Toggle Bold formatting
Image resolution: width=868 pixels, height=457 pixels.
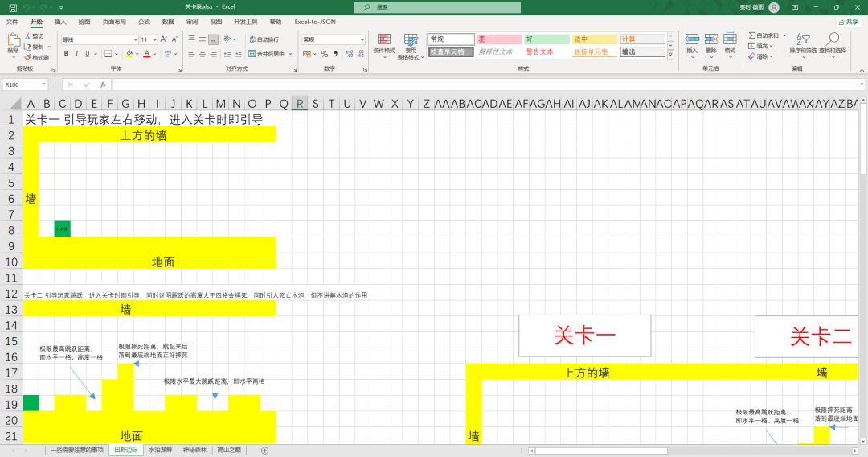coord(66,54)
